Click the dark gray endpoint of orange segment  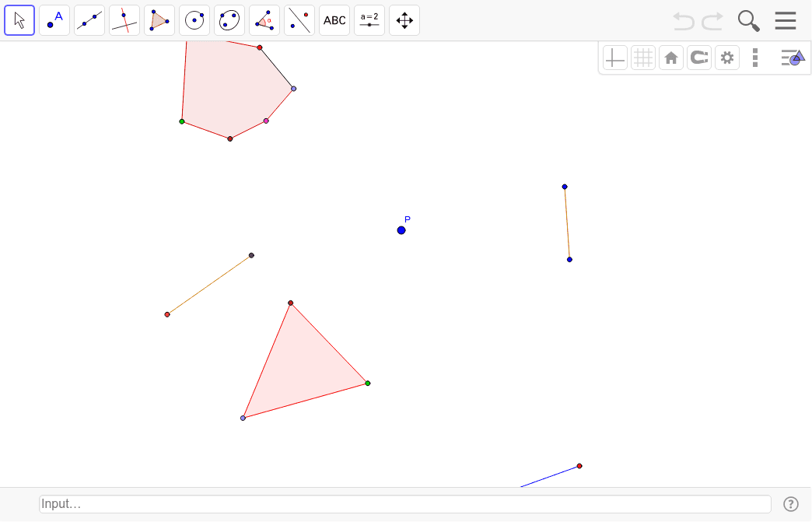(252, 255)
